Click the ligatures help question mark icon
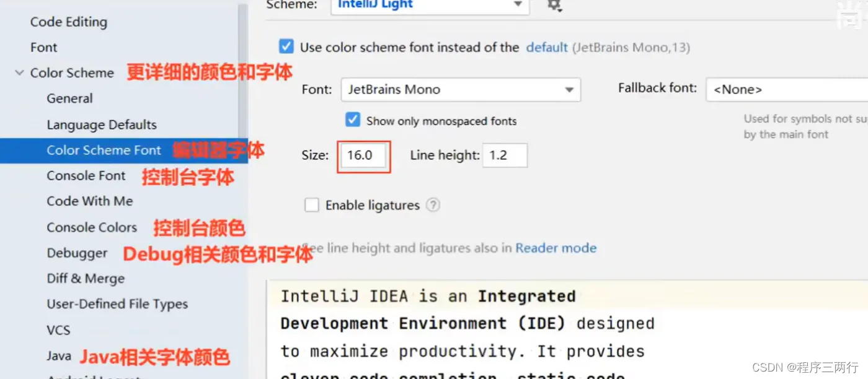The width and height of the screenshot is (868, 379). (x=433, y=205)
